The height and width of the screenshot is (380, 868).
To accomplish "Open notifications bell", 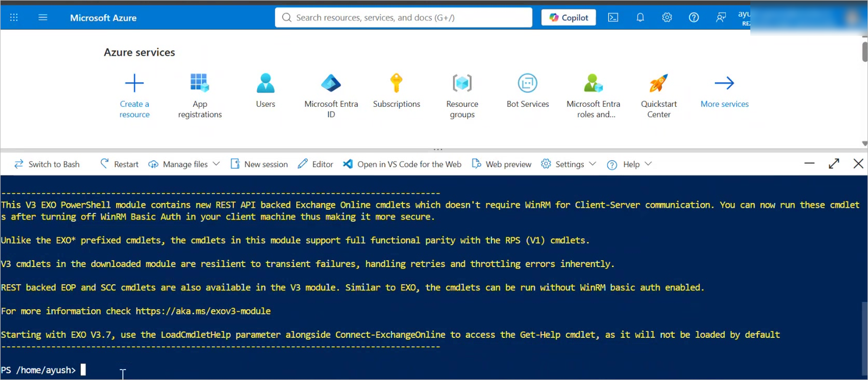I will [x=640, y=17].
